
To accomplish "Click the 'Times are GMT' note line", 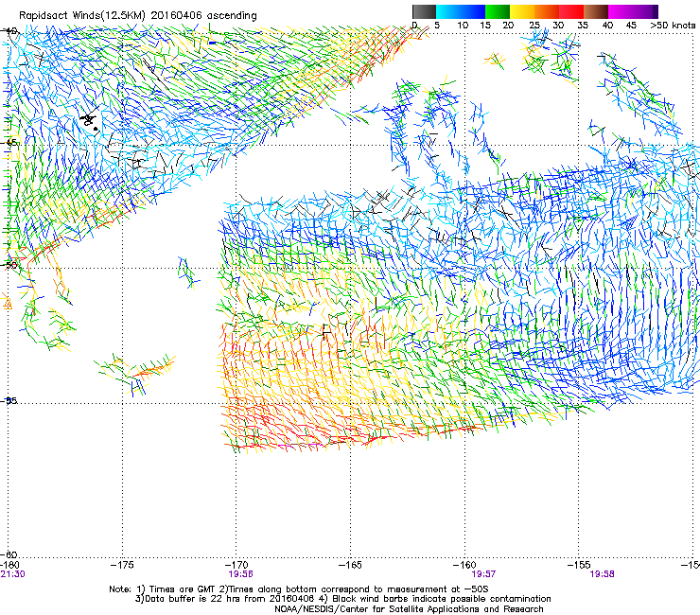I will tap(299, 589).
